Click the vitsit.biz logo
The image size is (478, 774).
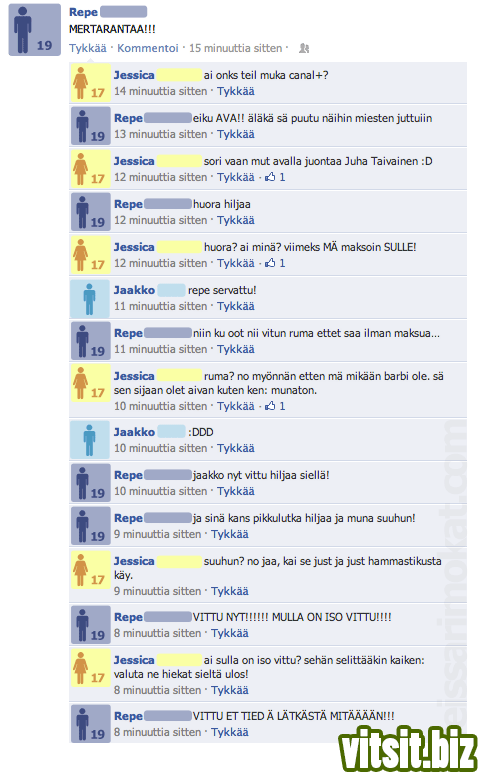pos(408,749)
